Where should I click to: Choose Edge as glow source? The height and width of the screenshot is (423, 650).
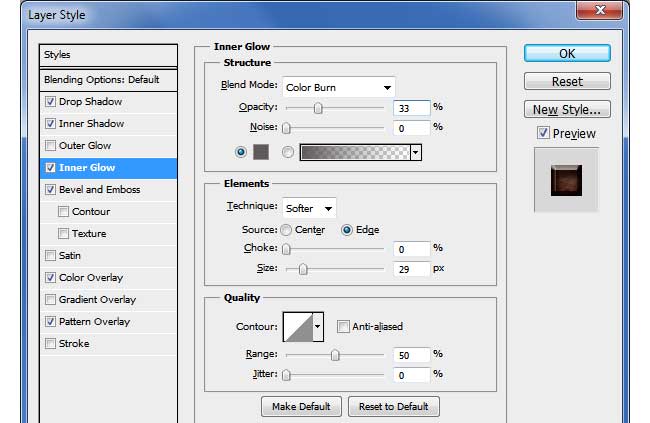(347, 230)
